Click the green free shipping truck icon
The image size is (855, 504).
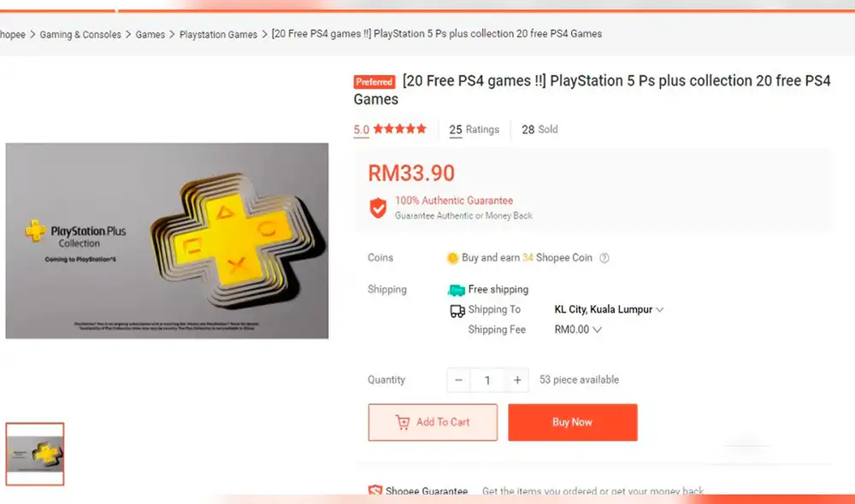[456, 289]
